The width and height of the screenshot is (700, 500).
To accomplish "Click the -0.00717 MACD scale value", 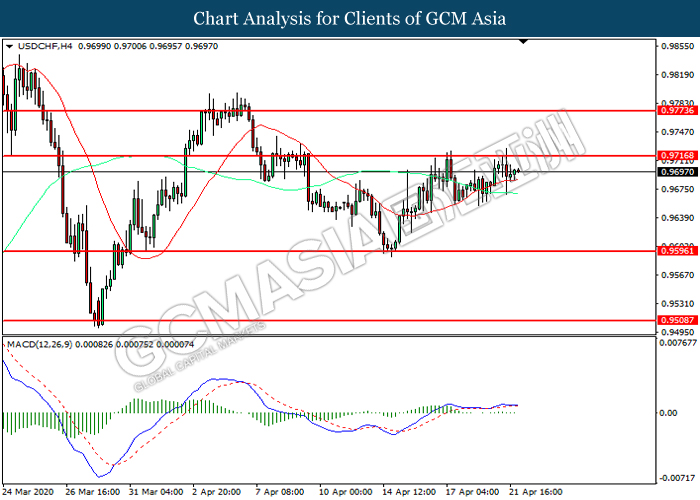I will 678,478.
